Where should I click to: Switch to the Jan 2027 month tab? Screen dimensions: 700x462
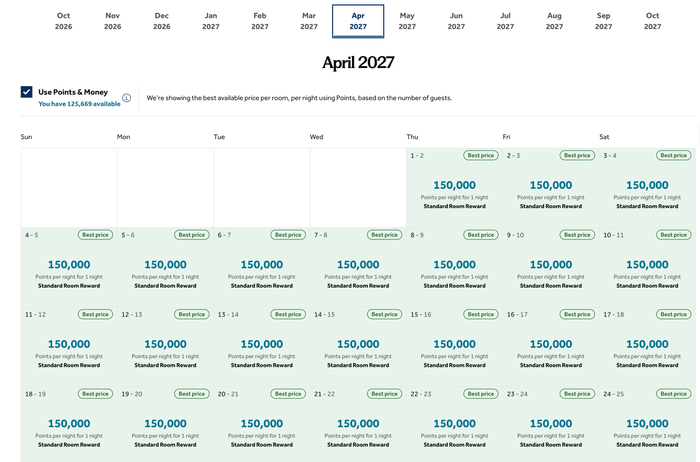[211, 21]
